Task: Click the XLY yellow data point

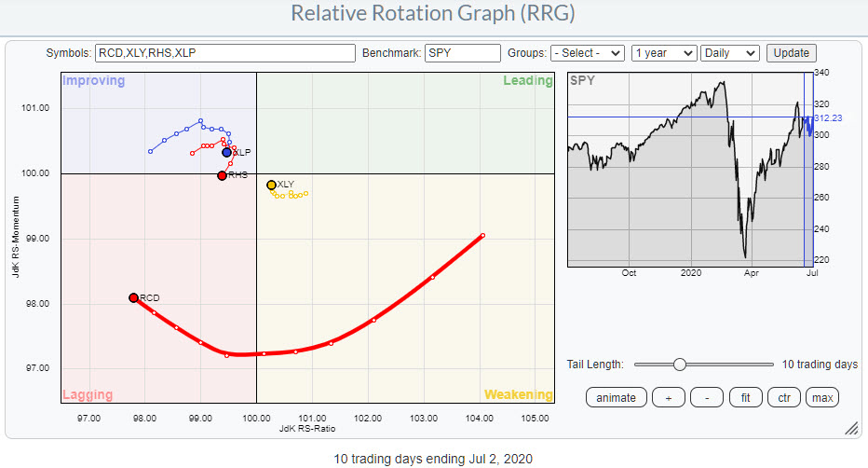Action: point(271,186)
